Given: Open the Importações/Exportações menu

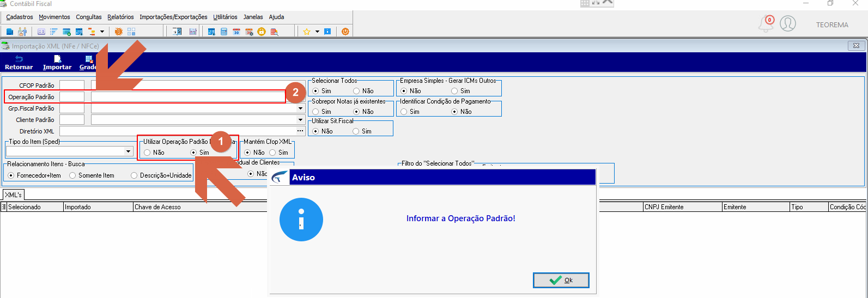Looking at the screenshot, I should tap(173, 17).
